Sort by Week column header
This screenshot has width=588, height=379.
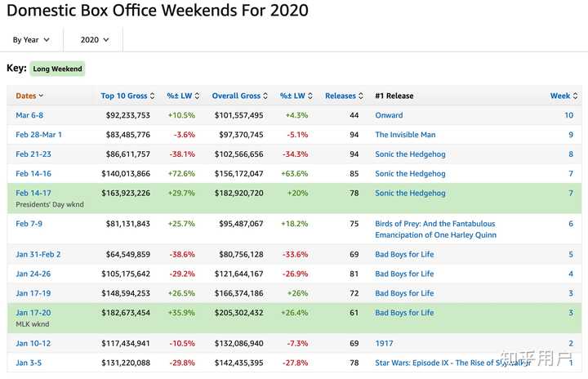click(x=560, y=96)
